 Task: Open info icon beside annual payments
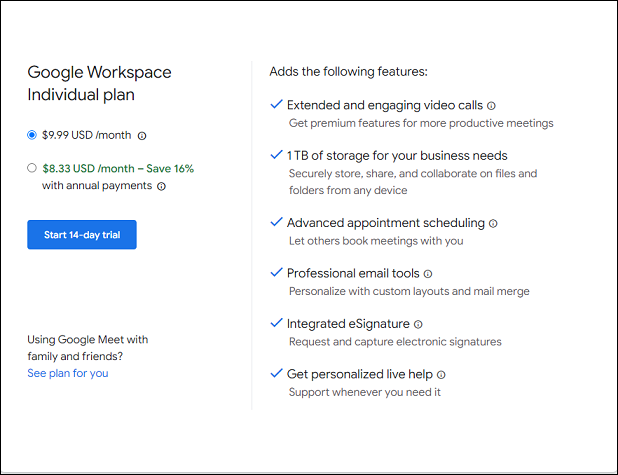[x=161, y=186]
